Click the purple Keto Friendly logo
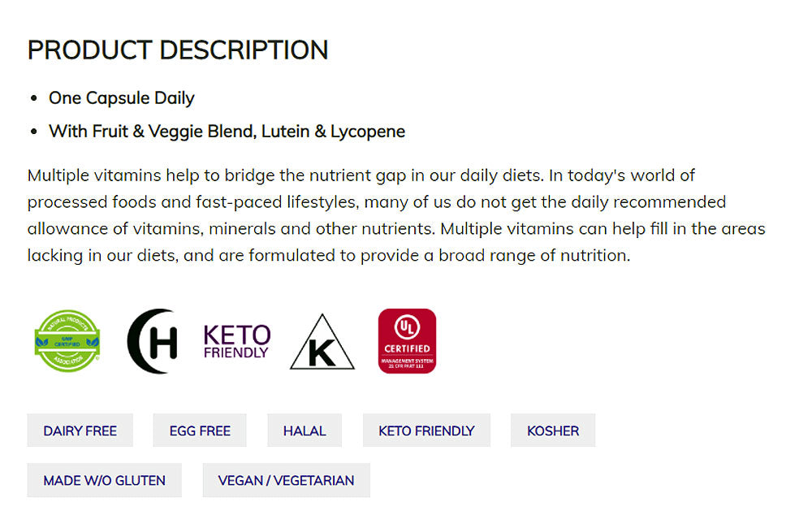812x532 pixels. coord(236,341)
